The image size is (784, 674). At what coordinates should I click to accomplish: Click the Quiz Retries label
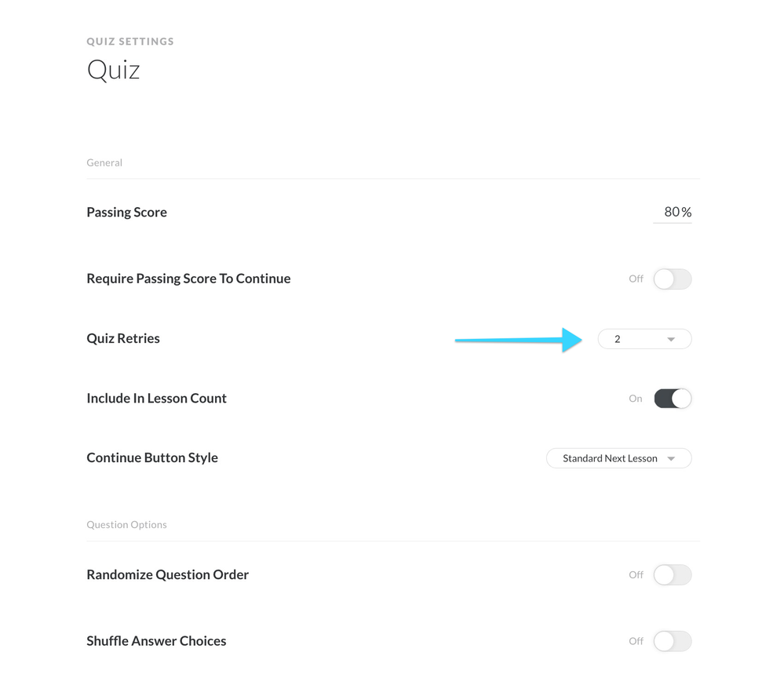tap(123, 339)
